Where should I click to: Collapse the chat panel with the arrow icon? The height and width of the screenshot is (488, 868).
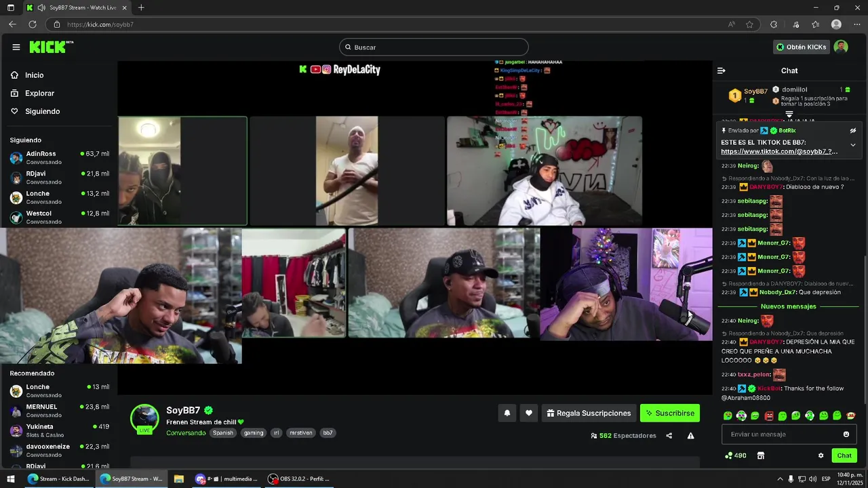point(722,70)
